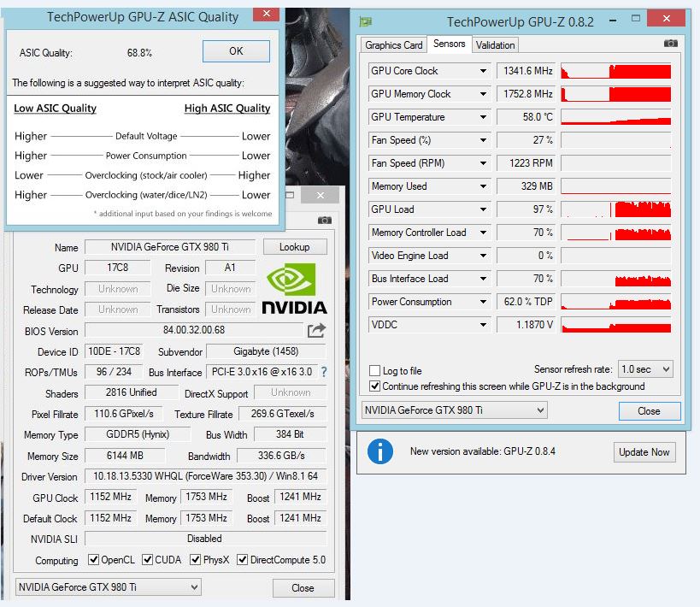Maximize the GPU-Z 0.8.2 window
This screenshot has height=607, width=700.
tap(636, 18)
